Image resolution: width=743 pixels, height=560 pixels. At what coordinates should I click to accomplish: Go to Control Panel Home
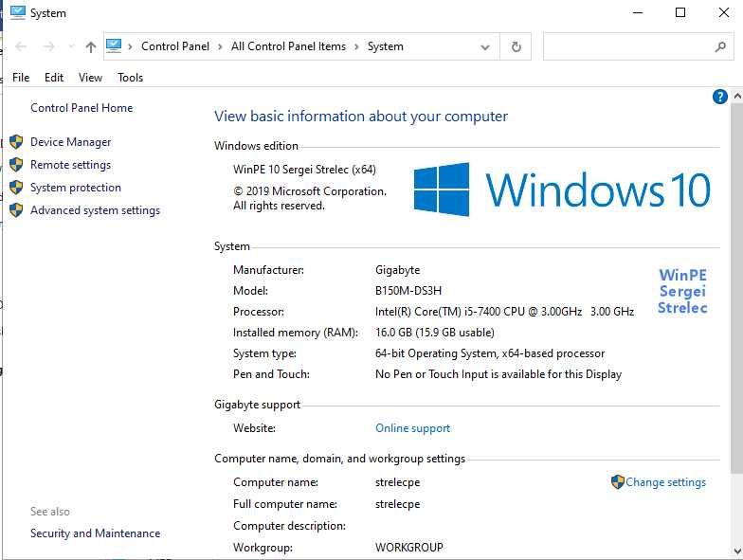[82, 108]
